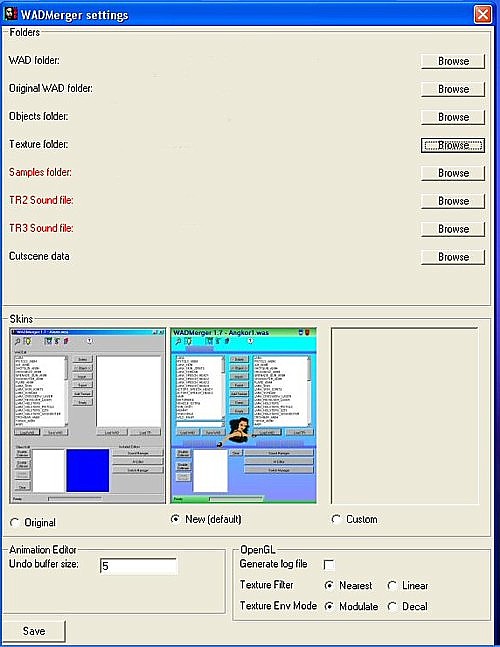Set Texture Filter to Linear

point(392,585)
